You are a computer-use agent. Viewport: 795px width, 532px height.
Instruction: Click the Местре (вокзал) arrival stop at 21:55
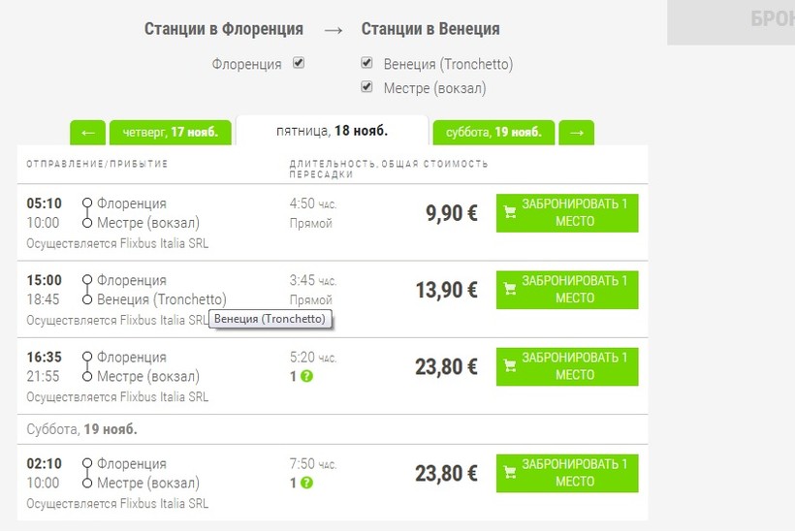pyautogui.click(x=147, y=376)
